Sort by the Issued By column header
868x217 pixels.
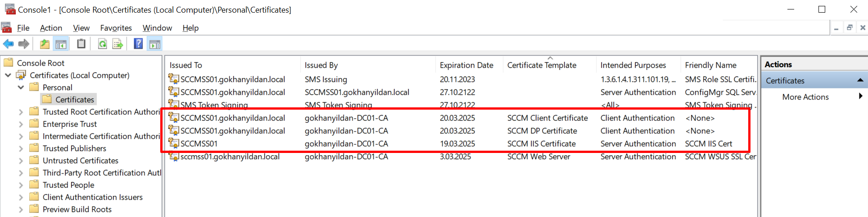[x=368, y=65]
